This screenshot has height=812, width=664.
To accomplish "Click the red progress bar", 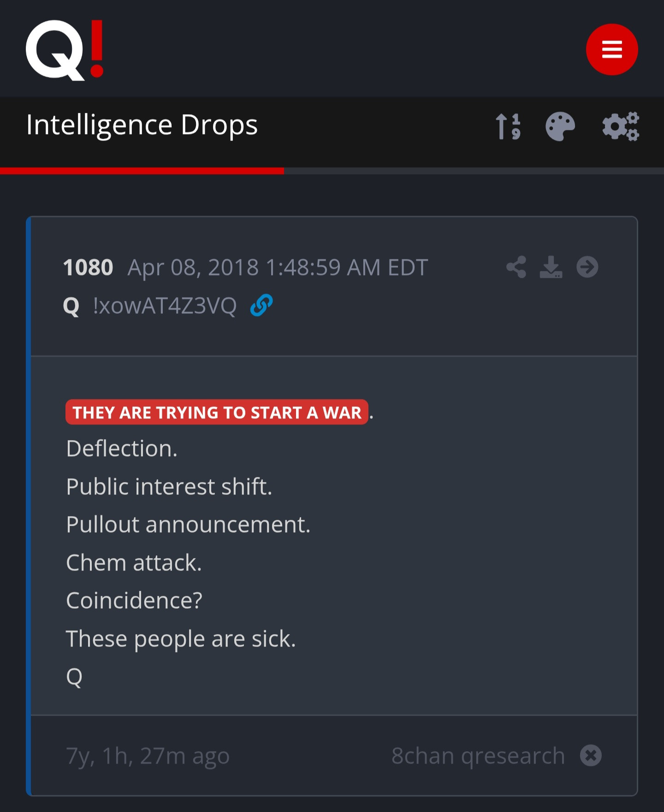I will point(142,171).
